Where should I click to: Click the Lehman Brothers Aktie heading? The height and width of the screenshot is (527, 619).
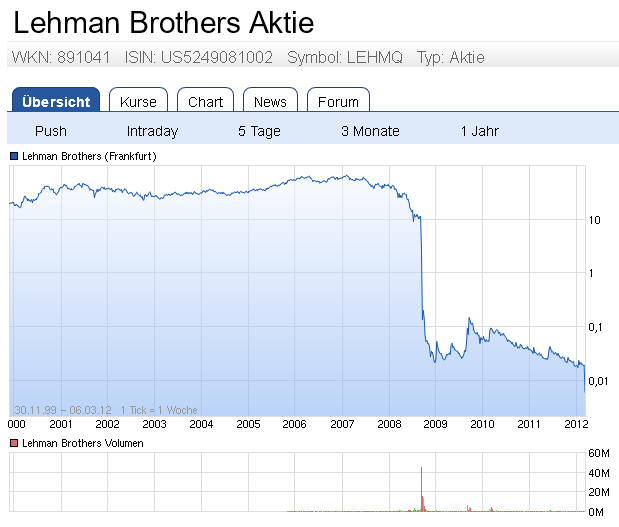[164, 22]
